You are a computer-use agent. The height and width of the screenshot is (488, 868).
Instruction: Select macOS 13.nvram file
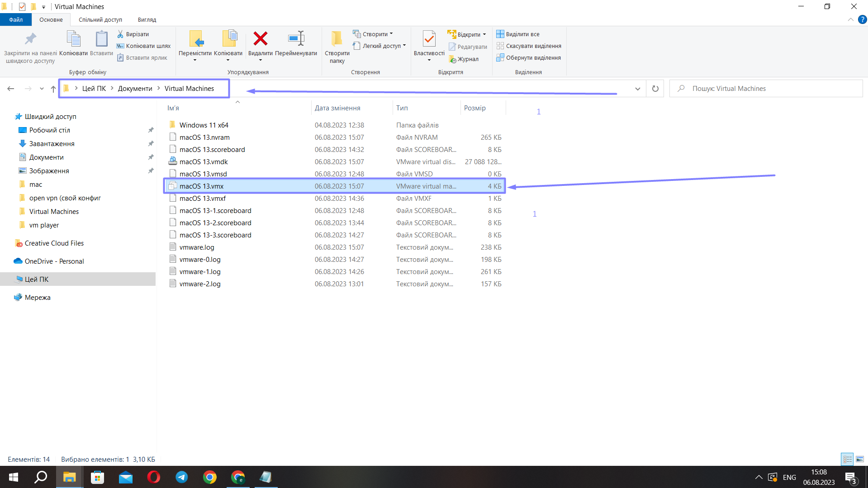[204, 137]
